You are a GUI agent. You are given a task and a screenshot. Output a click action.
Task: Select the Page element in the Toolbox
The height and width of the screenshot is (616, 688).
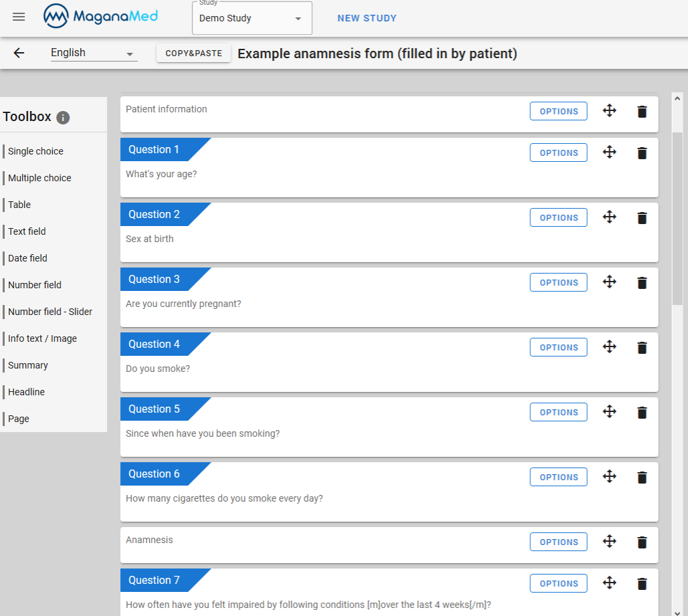[18, 419]
